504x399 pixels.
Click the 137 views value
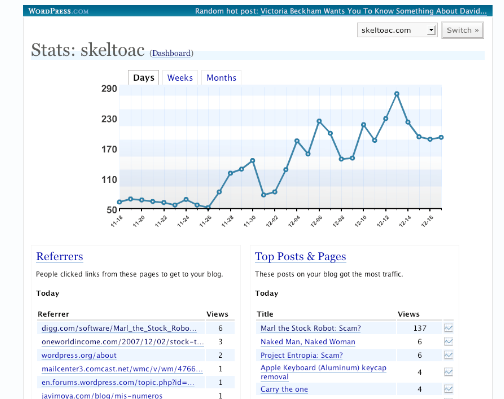coord(420,328)
